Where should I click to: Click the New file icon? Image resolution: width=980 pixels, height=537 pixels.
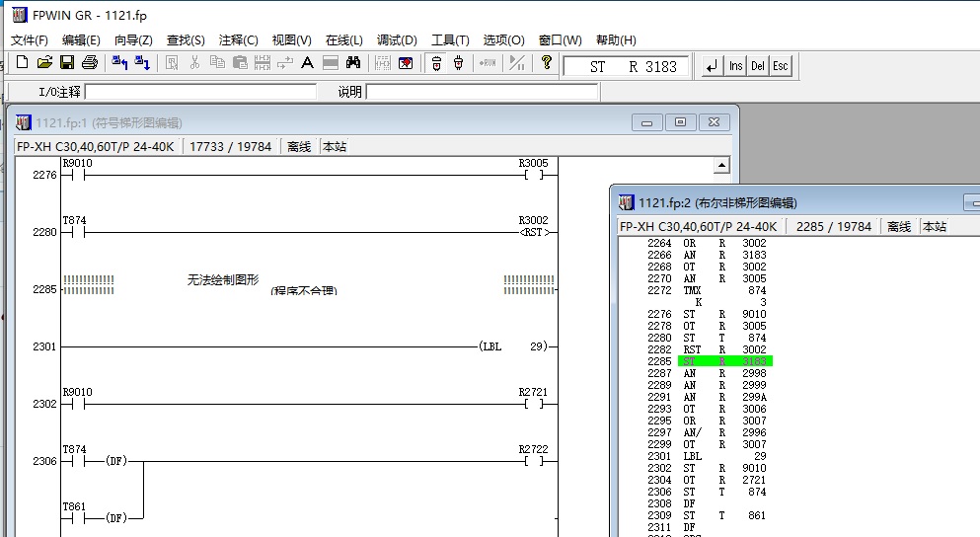pyautogui.click(x=22, y=63)
